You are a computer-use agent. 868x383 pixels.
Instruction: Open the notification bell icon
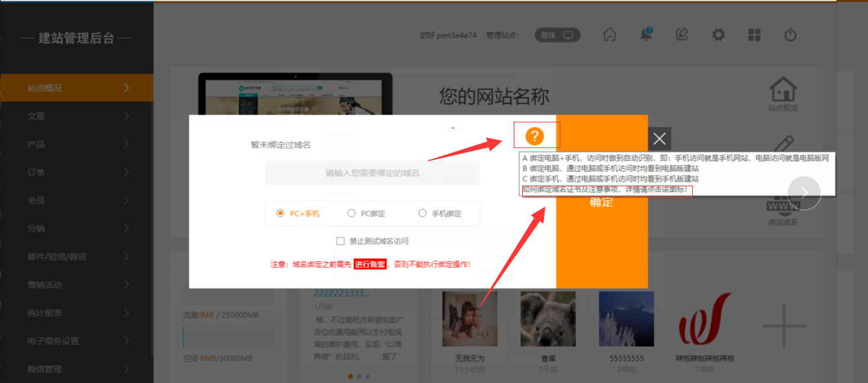tap(646, 35)
